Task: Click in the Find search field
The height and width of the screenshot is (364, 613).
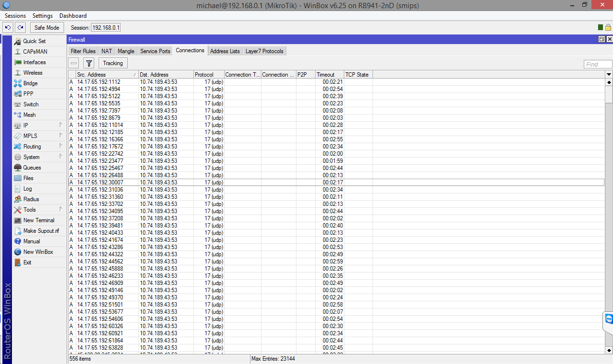Action: pyautogui.click(x=598, y=64)
